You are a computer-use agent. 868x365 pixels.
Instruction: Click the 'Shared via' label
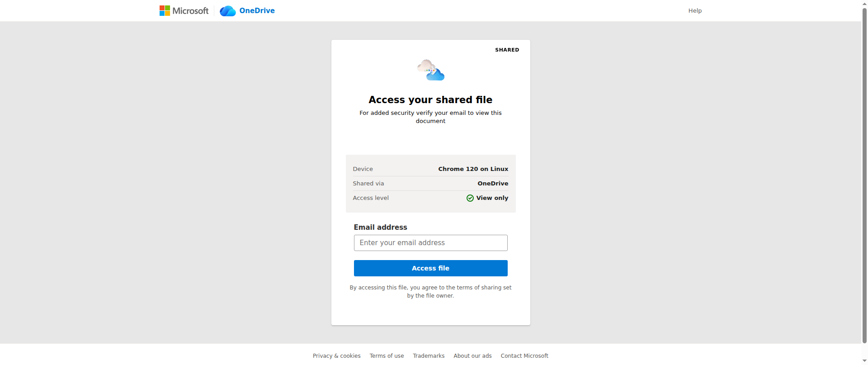(x=368, y=184)
